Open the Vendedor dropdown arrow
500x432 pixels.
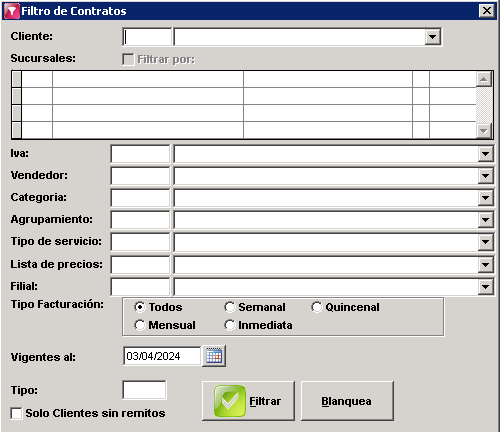tap(485, 176)
